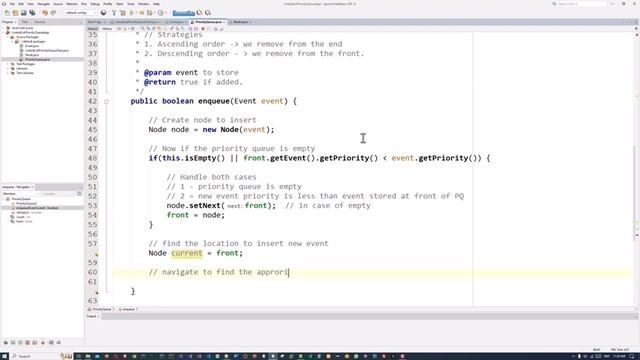The image size is (640, 360).
Task: Toggle third filter icon at Navigator bottom
Action: coord(20,343)
